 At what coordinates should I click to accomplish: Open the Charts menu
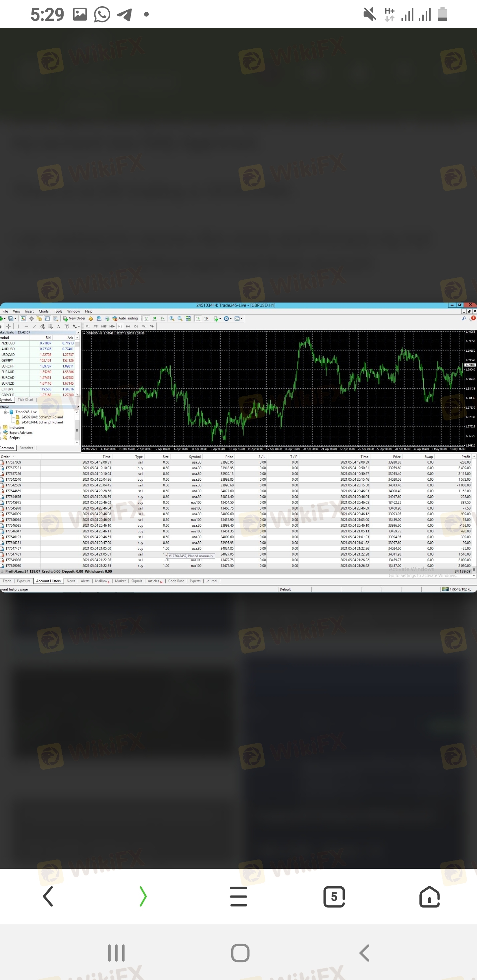click(x=43, y=311)
